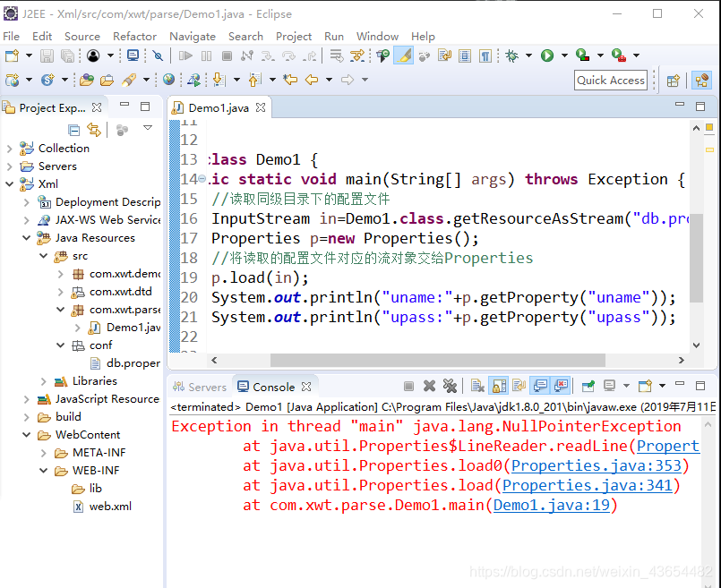
Task: Click the Next Annotation down arrow icon
Action: [x=219, y=80]
